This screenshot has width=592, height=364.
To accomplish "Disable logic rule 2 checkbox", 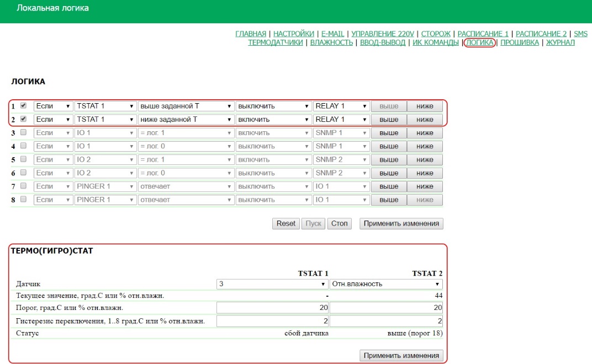I will pos(23,119).
